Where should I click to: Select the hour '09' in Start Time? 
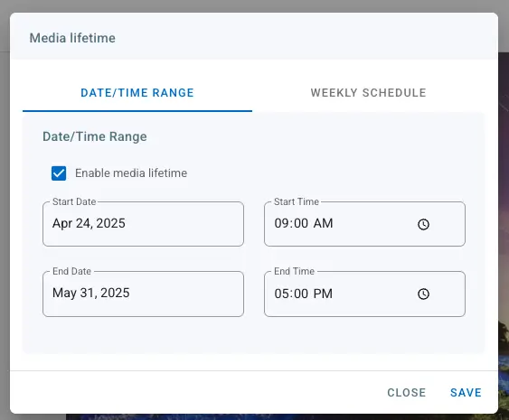[281, 223]
